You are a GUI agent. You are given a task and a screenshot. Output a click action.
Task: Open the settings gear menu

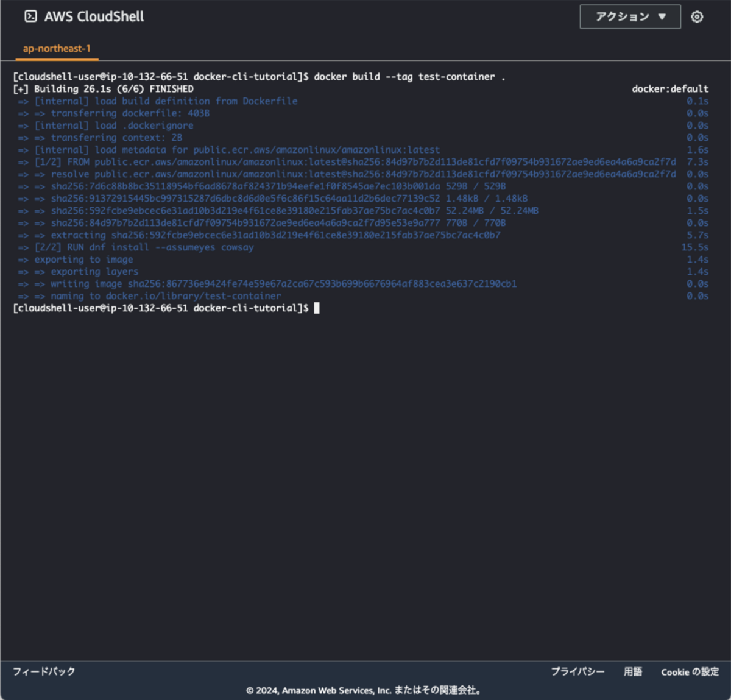click(696, 16)
